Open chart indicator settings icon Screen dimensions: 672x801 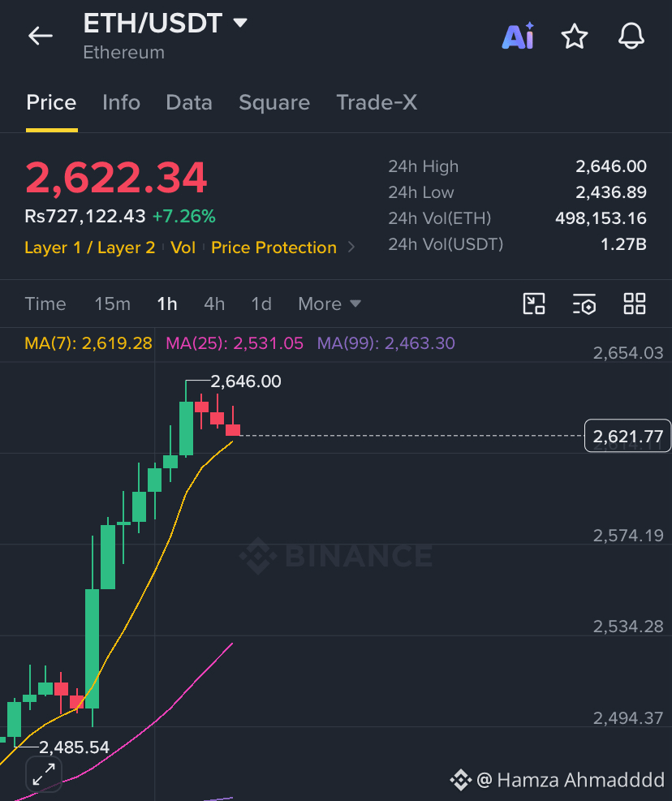(584, 304)
